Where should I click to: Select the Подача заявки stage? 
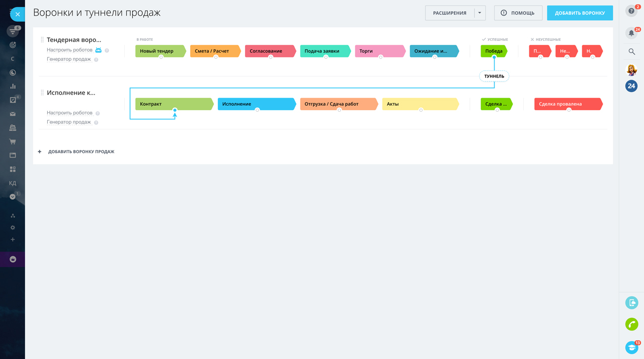point(326,51)
